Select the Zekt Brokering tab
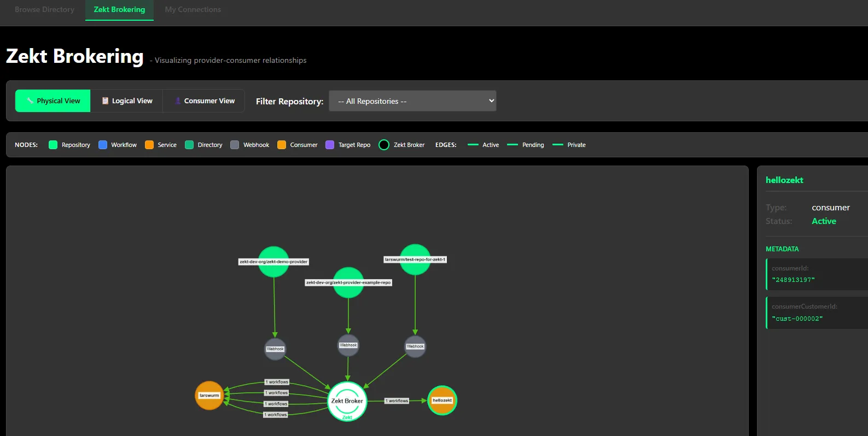868x436 pixels. [119, 10]
